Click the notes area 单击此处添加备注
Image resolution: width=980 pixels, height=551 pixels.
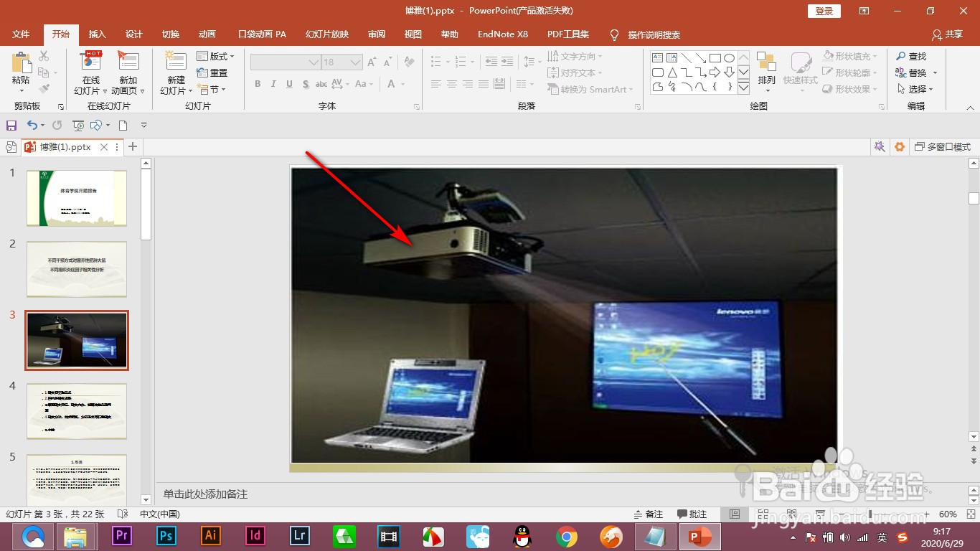pos(205,494)
